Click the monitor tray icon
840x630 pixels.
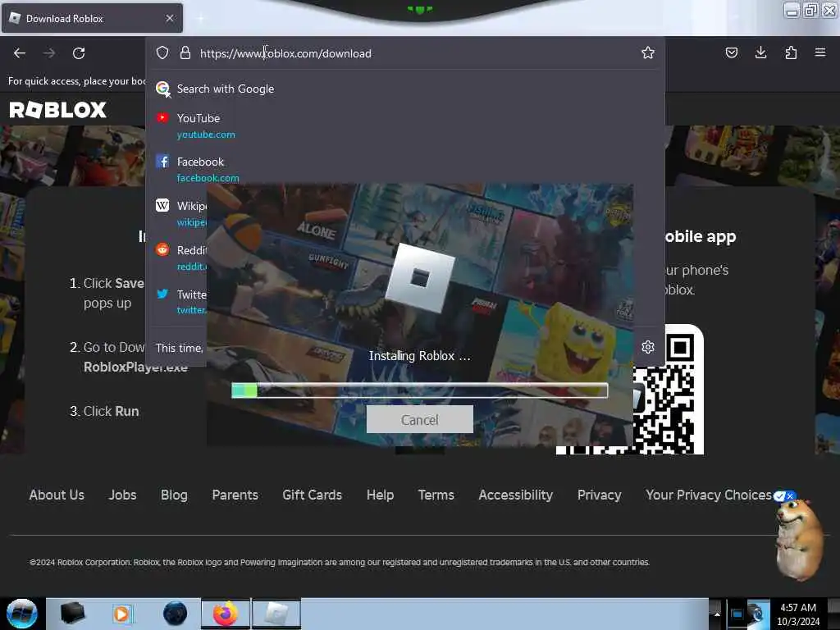[737, 614]
